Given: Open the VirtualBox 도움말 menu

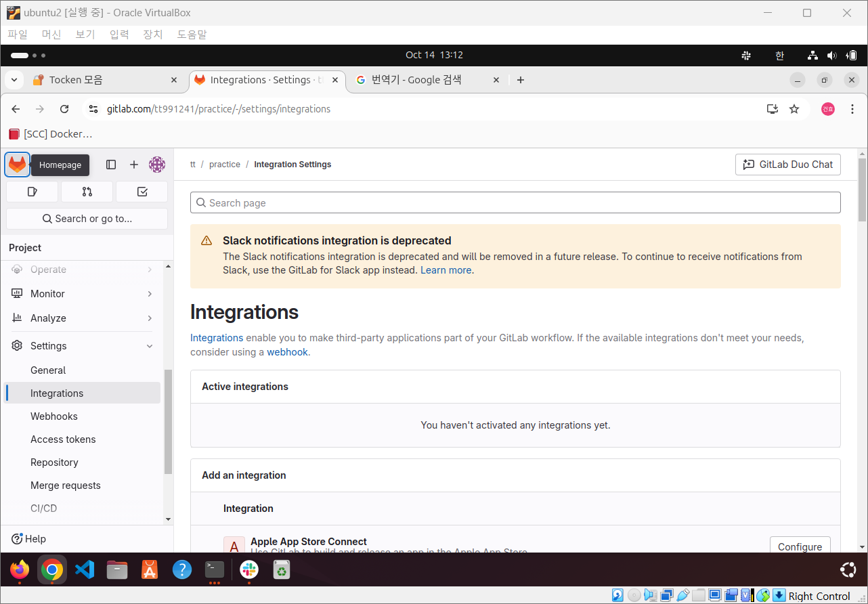Looking at the screenshot, I should click(192, 35).
